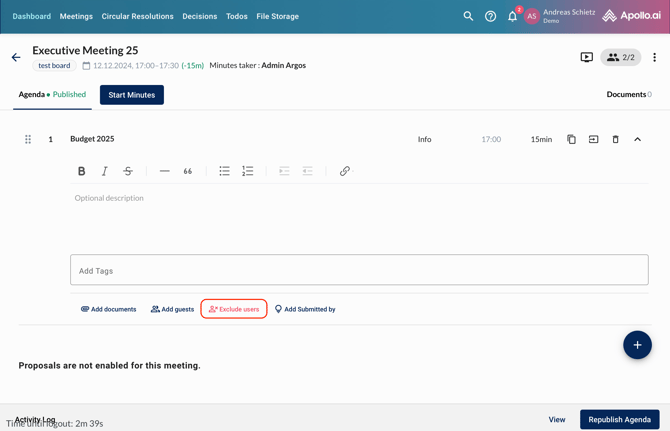Open the notifications bell

coord(512,16)
